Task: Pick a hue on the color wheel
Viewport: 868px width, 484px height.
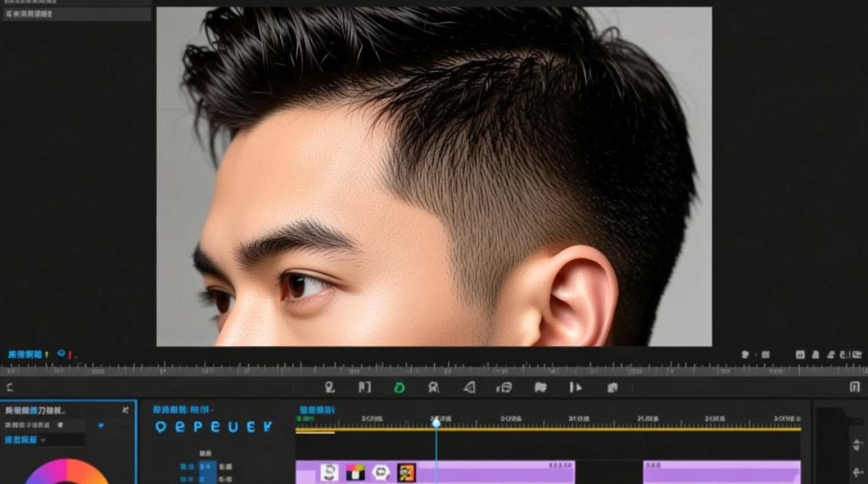Action: [66, 471]
